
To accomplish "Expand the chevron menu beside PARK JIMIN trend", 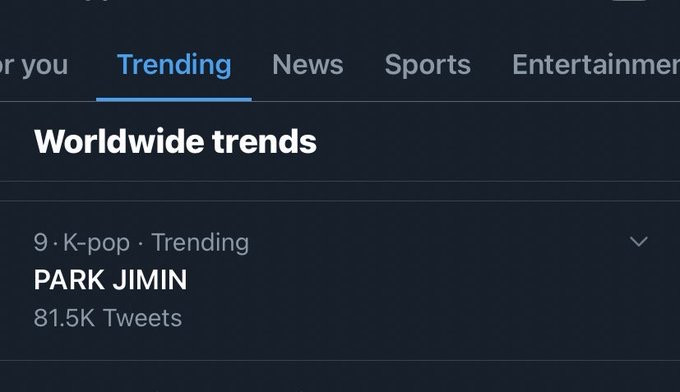I will click(638, 241).
